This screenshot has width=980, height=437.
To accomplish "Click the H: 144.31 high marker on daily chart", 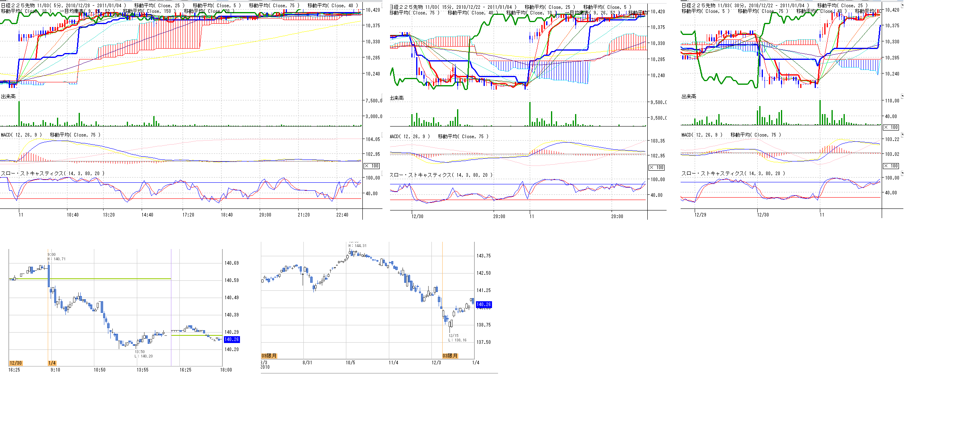I will 357,246.
